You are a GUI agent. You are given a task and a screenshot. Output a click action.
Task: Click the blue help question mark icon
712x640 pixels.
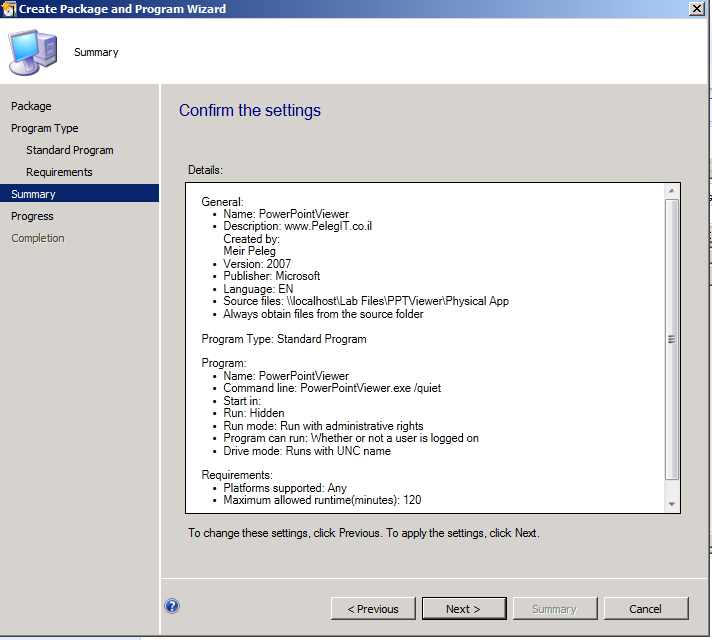172,606
